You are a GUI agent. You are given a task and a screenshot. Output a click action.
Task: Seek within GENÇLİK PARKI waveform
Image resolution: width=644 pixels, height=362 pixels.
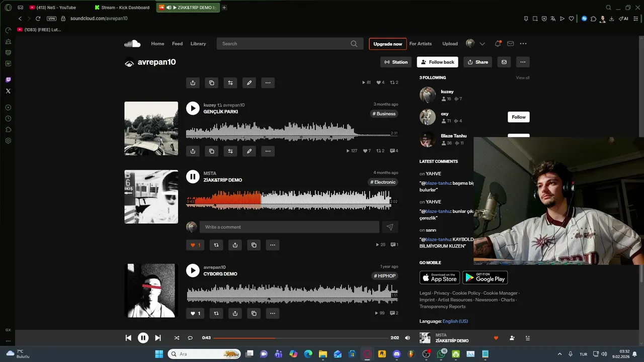coord(292,131)
